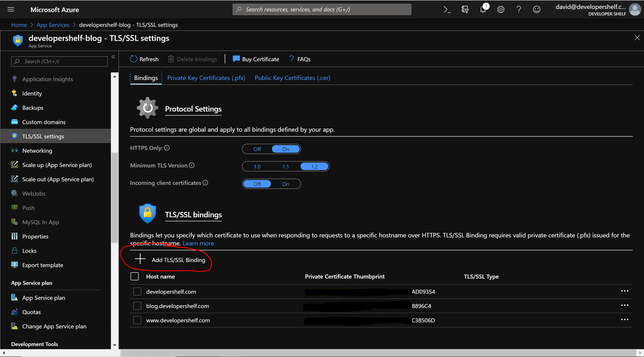Select all bindings with header checkbox
This screenshot has height=357, width=644.
click(135, 276)
